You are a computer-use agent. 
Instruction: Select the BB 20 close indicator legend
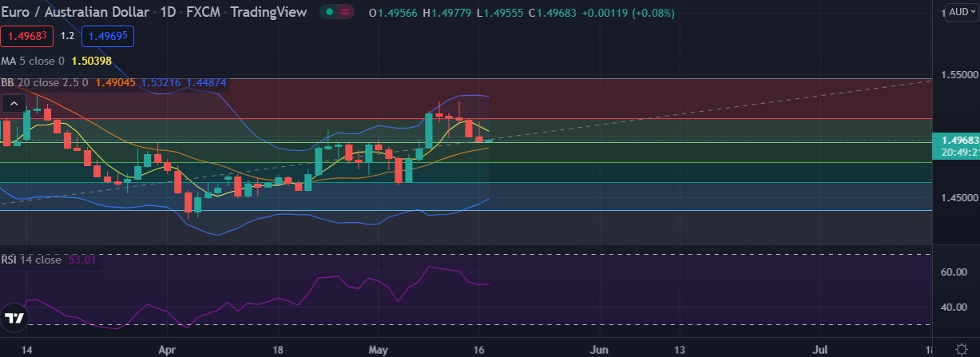(x=46, y=81)
